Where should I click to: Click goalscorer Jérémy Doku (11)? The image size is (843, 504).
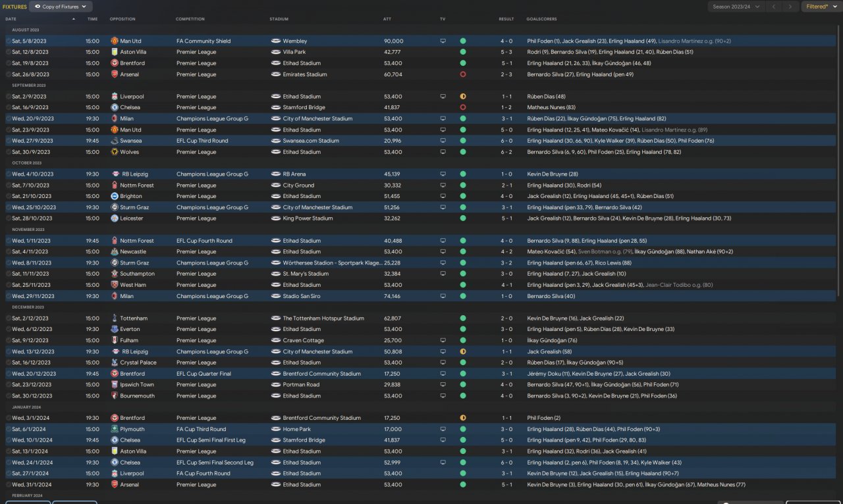click(x=548, y=374)
